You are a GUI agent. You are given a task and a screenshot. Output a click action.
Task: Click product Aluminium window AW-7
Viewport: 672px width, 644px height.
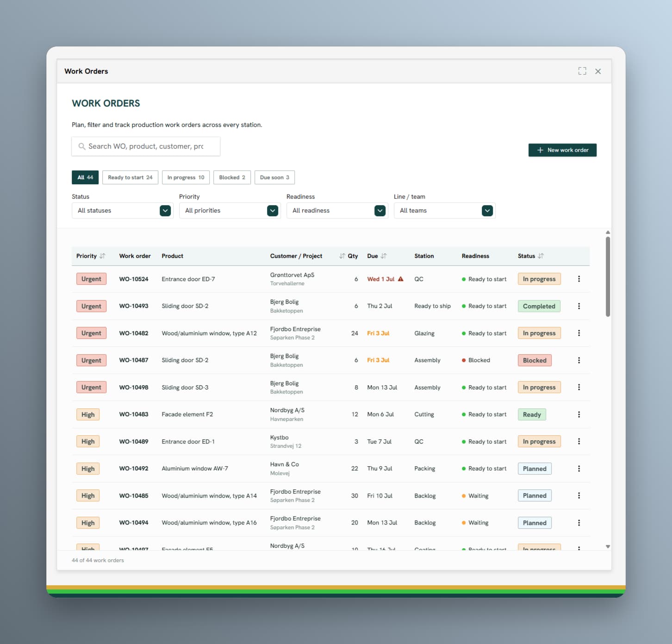click(195, 469)
